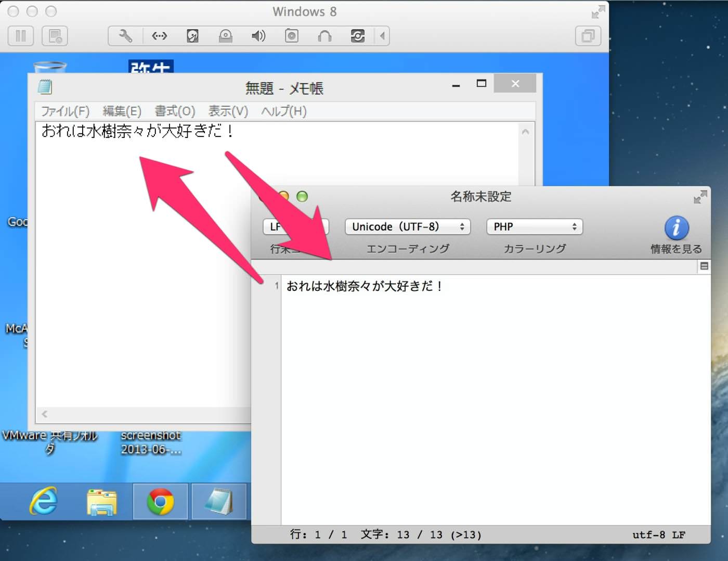Maximize the Notepad window
Image resolution: width=728 pixels, height=561 pixels.
tap(482, 83)
